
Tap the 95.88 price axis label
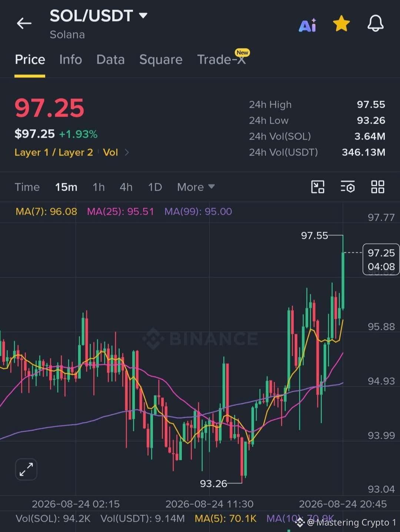click(381, 327)
